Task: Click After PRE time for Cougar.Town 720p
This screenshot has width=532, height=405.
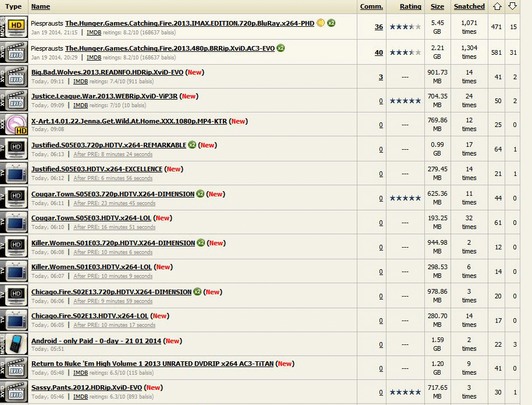Action: coord(114,203)
